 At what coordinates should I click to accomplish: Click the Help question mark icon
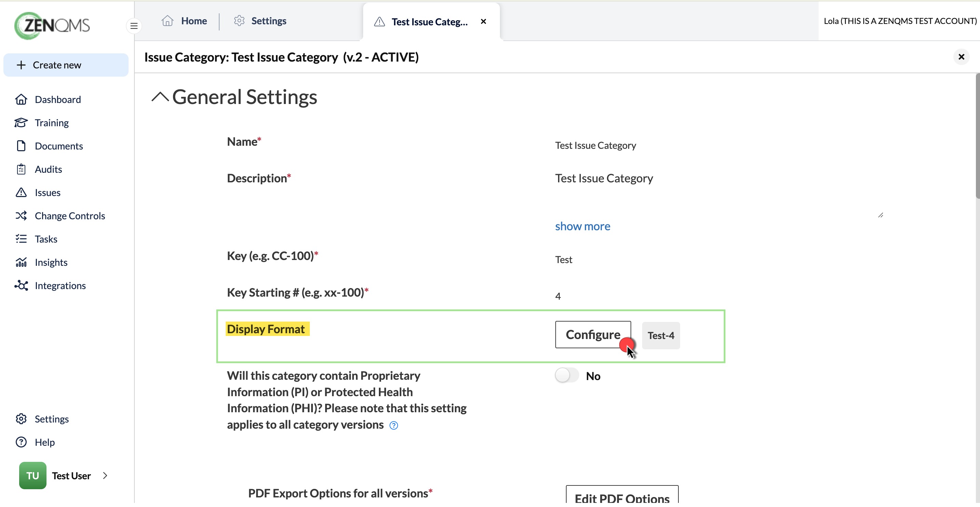click(x=21, y=442)
